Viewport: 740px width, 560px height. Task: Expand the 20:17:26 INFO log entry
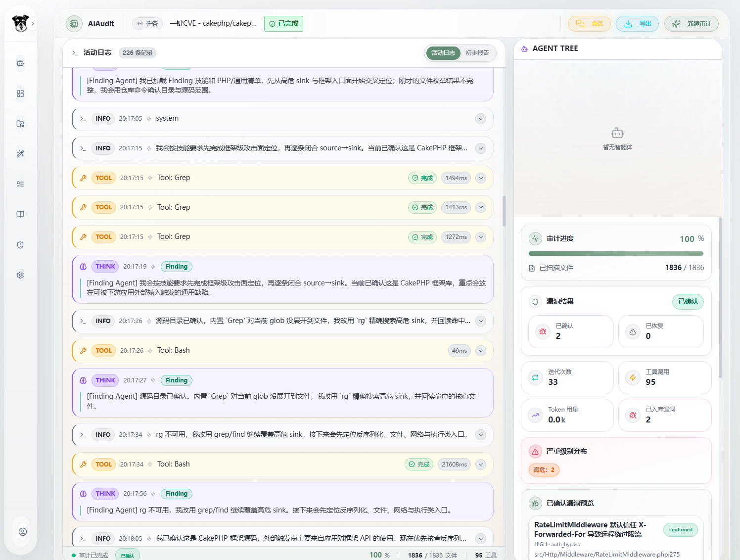coord(481,321)
